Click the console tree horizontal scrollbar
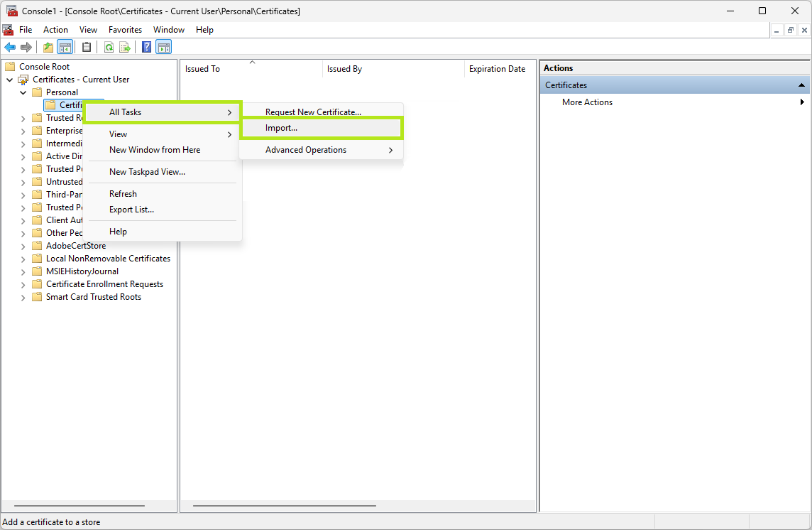Image resolution: width=812 pixels, height=530 pixels. [79, 506]
